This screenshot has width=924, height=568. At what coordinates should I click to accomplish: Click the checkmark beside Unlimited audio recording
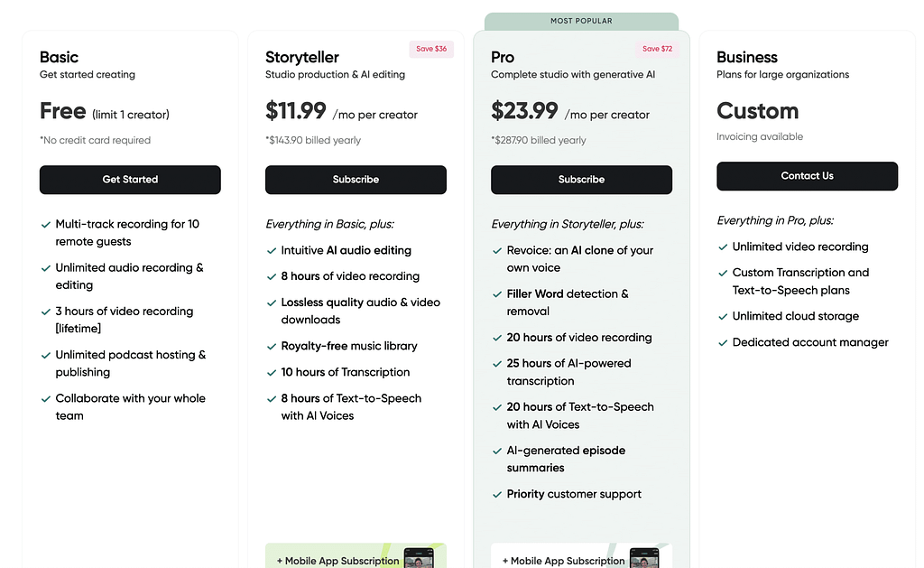(45, 270)
